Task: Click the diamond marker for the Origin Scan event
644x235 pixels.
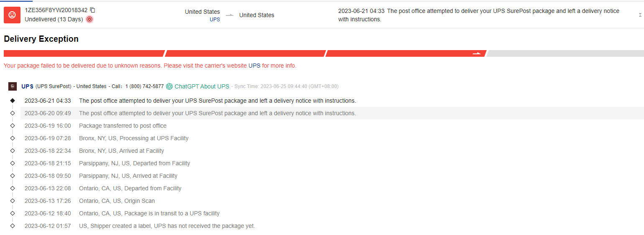Action: 13,201
